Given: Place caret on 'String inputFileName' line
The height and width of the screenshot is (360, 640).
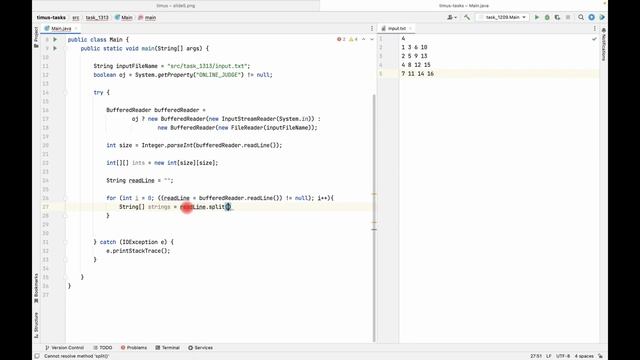Looking at the screenshot, I should (x=172, y=66).
